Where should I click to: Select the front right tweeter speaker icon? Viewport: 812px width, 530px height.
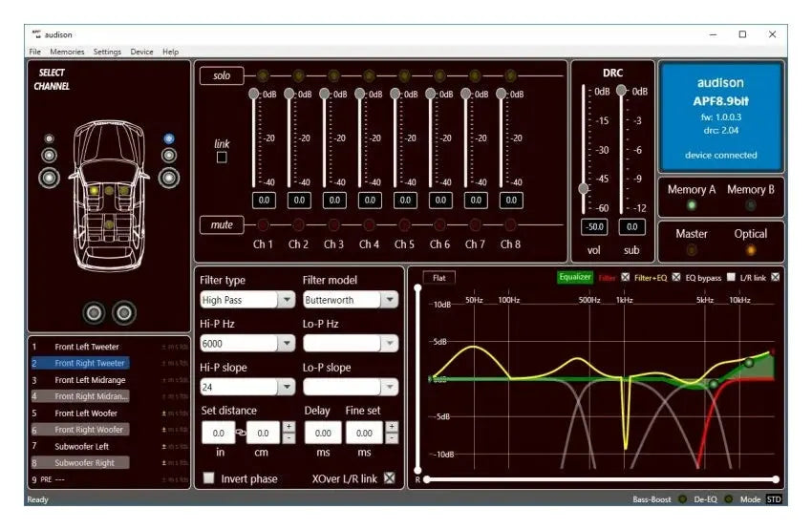point(169,138)
